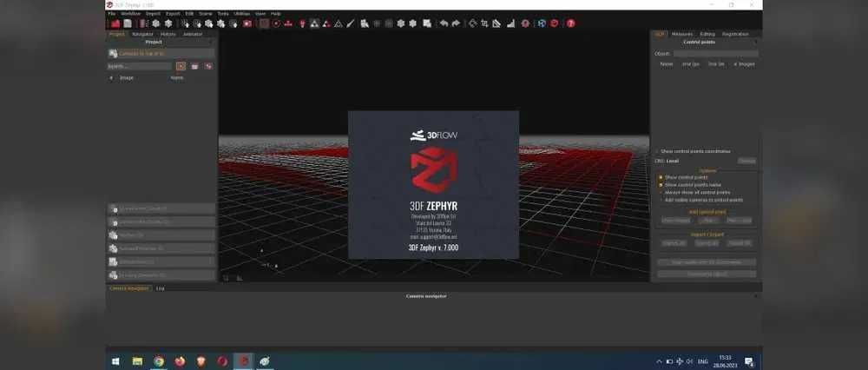Open the Help menu
The height and width of the screenshot is (370, 868).
pyautogui.click(x=275, y=13)
